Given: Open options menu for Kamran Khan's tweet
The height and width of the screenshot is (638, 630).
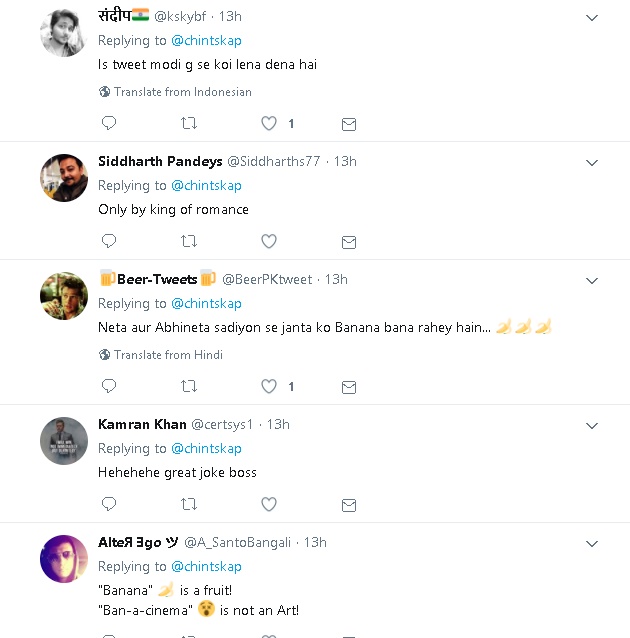Looking at the screenshot, I should (591, 426).
